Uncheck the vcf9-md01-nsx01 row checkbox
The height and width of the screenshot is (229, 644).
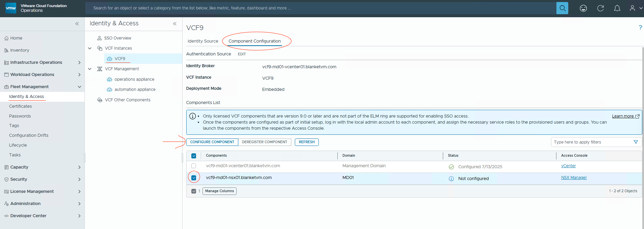[x=194, y=178]
